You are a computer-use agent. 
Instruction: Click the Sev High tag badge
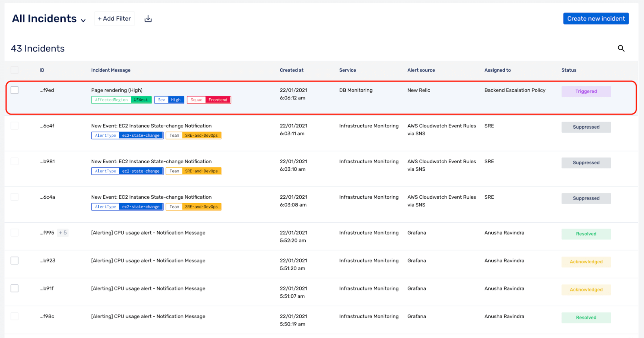click(169, 100)
